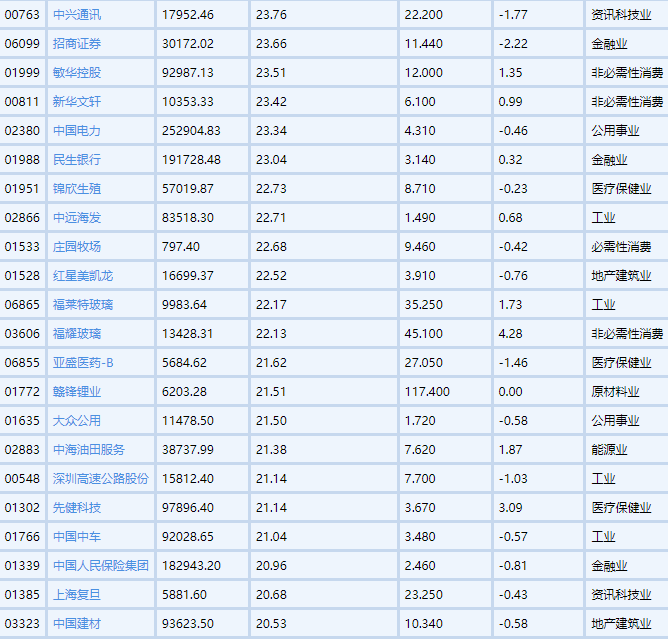The height and width of the screenshot is (639, 668).
Task: Select 医疗保健业 in 先健科技 row
Action: 622,507
